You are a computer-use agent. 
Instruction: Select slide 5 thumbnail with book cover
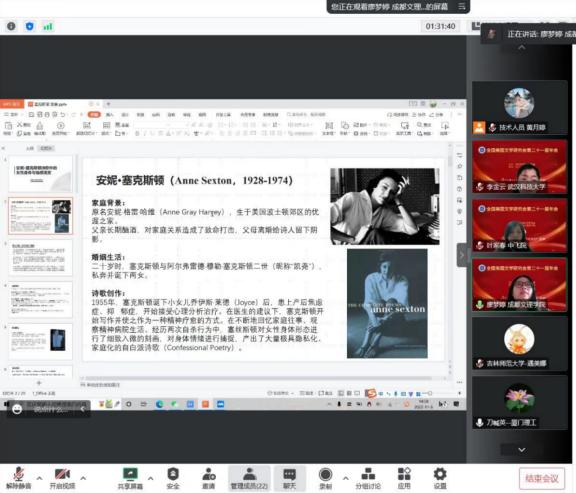[x=40, y=341]
